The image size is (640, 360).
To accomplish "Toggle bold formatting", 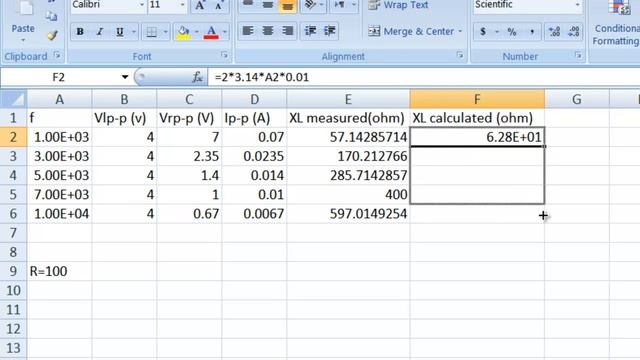I will [x=80, y=31].
